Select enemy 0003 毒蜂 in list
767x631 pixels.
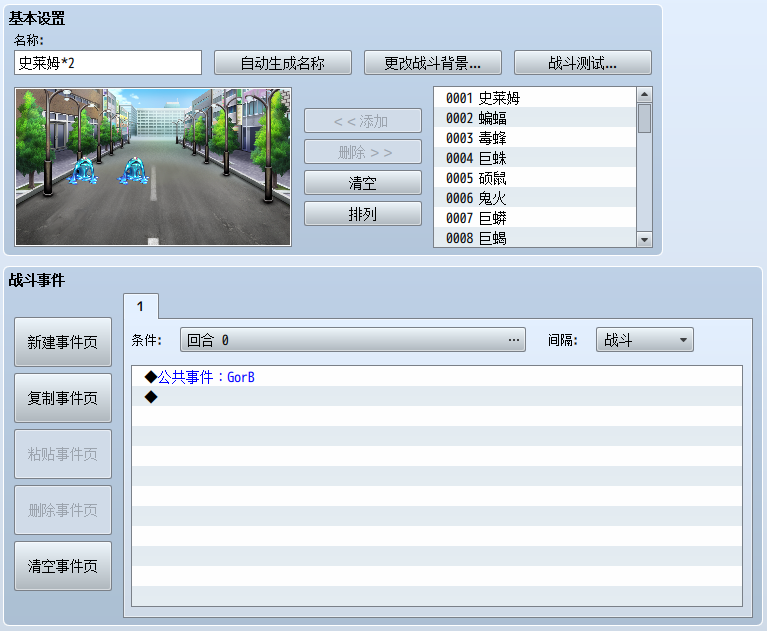535,138
